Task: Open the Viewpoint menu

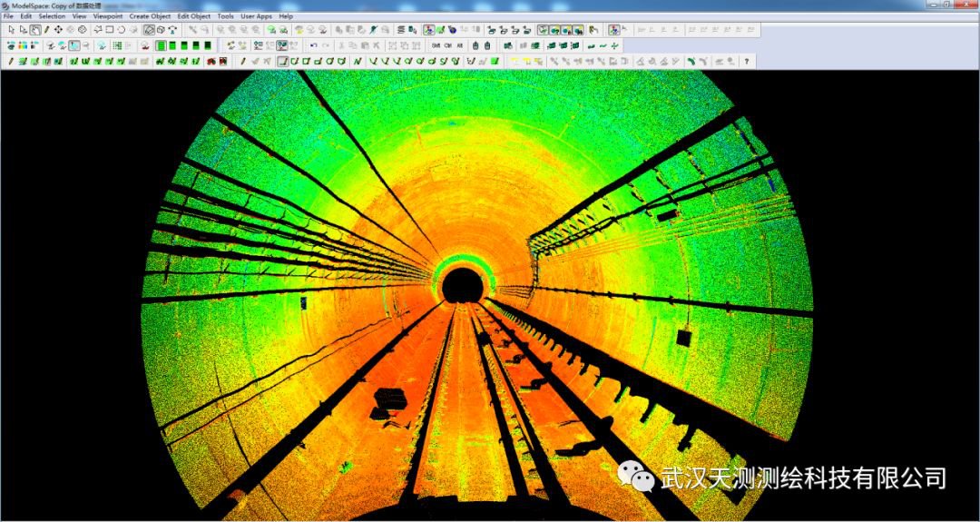Action: coord(107,16)
